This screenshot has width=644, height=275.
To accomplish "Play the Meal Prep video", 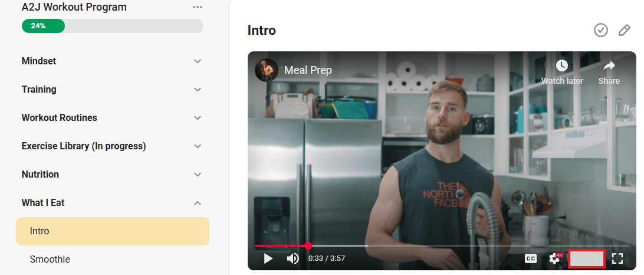I will 268,258.
